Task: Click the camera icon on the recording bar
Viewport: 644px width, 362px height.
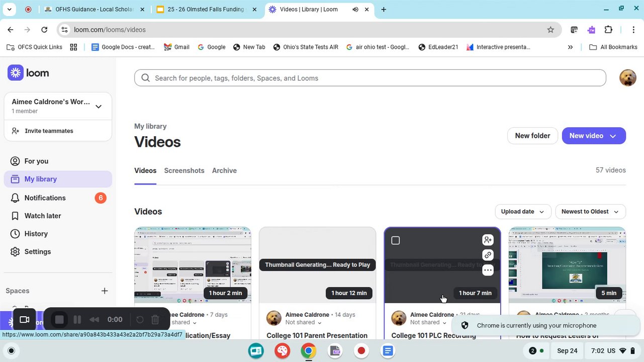Action: (x=24, y=320)
